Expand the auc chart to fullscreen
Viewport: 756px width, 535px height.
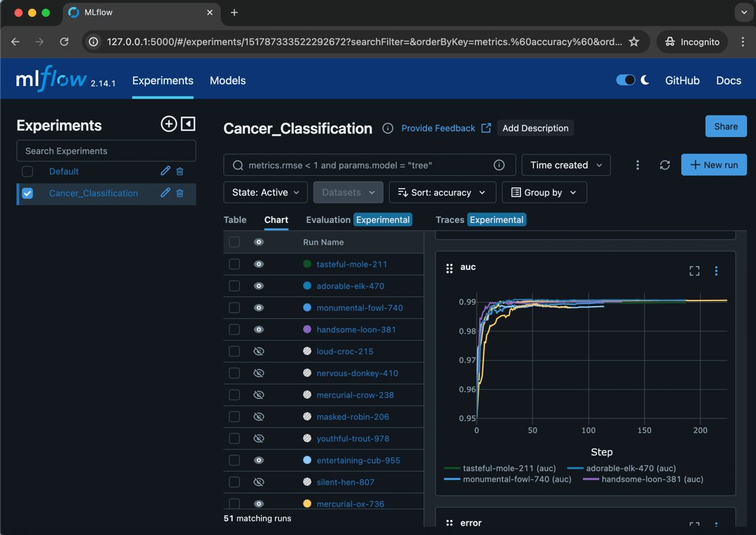point(694,271)
